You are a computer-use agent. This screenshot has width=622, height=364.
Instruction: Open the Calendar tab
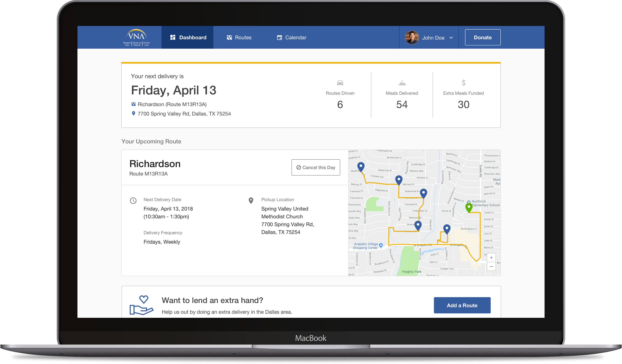point(292,37)
